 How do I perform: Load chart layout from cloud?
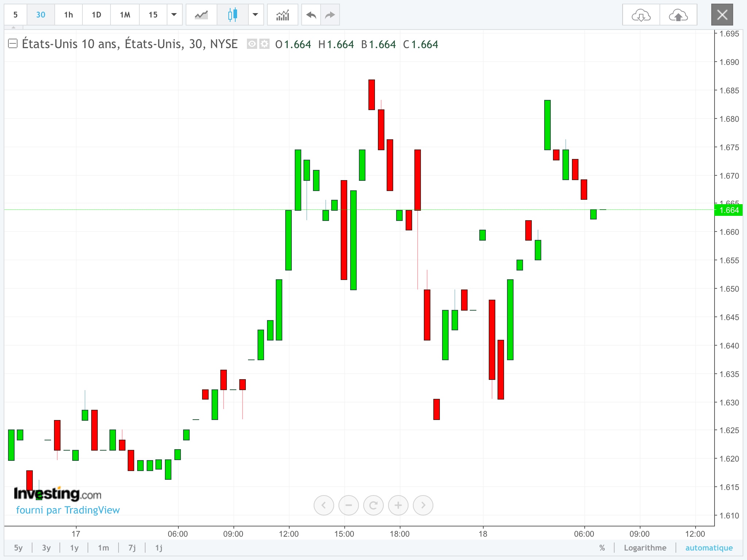(641, 15)
